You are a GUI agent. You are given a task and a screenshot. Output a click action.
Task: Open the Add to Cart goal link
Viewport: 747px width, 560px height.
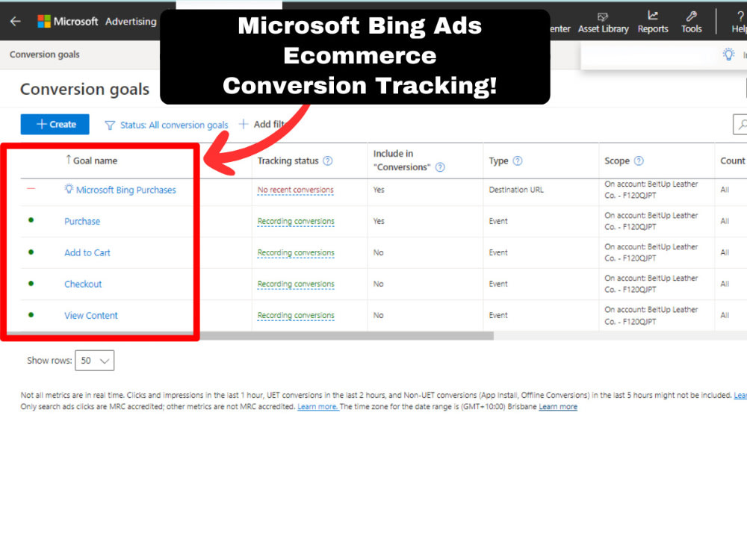(87, 252)
